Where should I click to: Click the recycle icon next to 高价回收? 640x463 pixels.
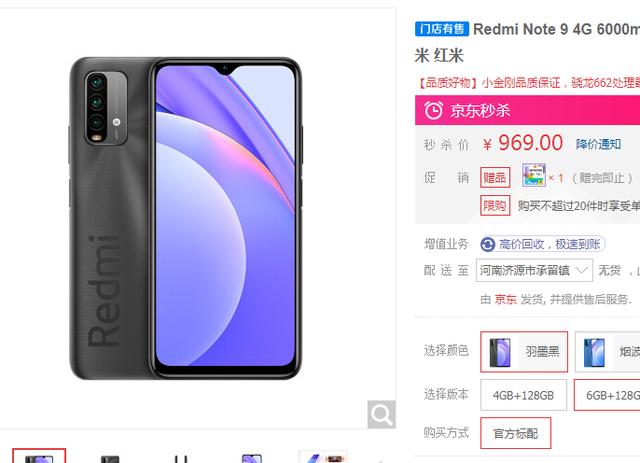click(x=488, y=245)
